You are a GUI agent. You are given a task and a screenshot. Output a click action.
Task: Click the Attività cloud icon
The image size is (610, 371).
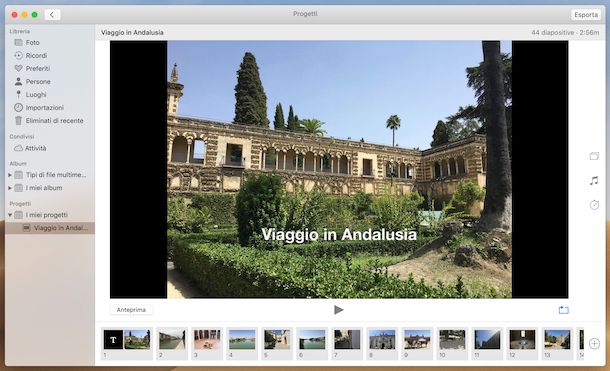point(18,148)
